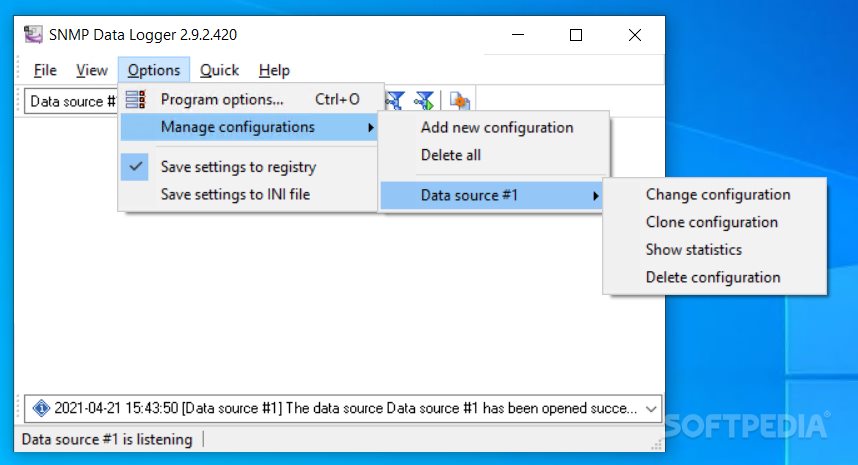Click the window resize grip in status bar
This screenshot has height=465, width=858.
[657, 445]
